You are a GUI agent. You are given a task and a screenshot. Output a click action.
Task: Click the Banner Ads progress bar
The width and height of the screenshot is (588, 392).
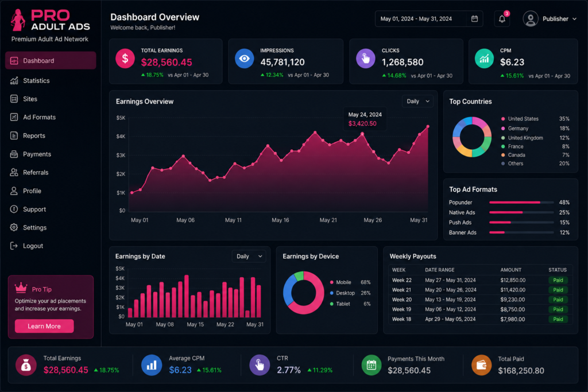click(x=521, y=232)
